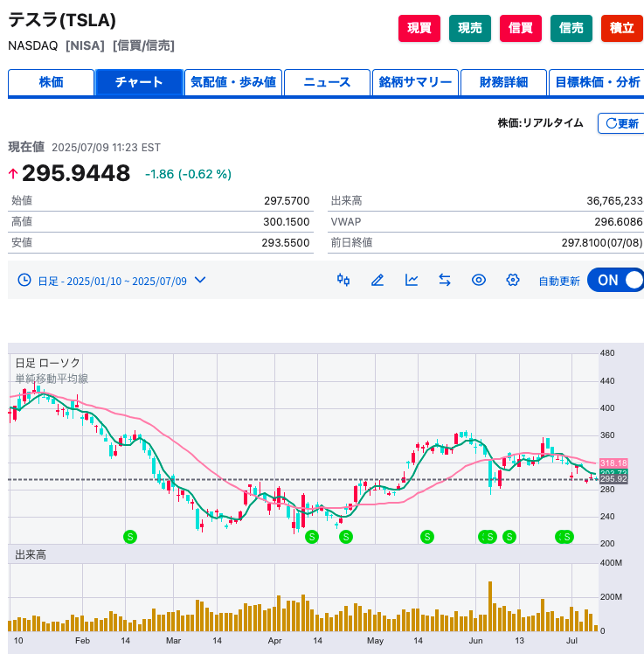This screenshot has height=654, width=644.
Task: Click the 株価:リアルタイム label
Action: (541, 123)
